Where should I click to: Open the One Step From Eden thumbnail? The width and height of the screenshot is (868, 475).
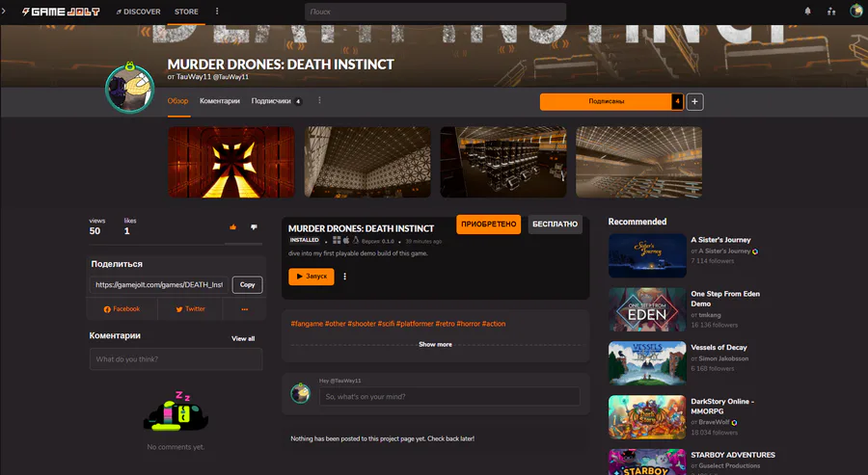(x=647, y=309)
